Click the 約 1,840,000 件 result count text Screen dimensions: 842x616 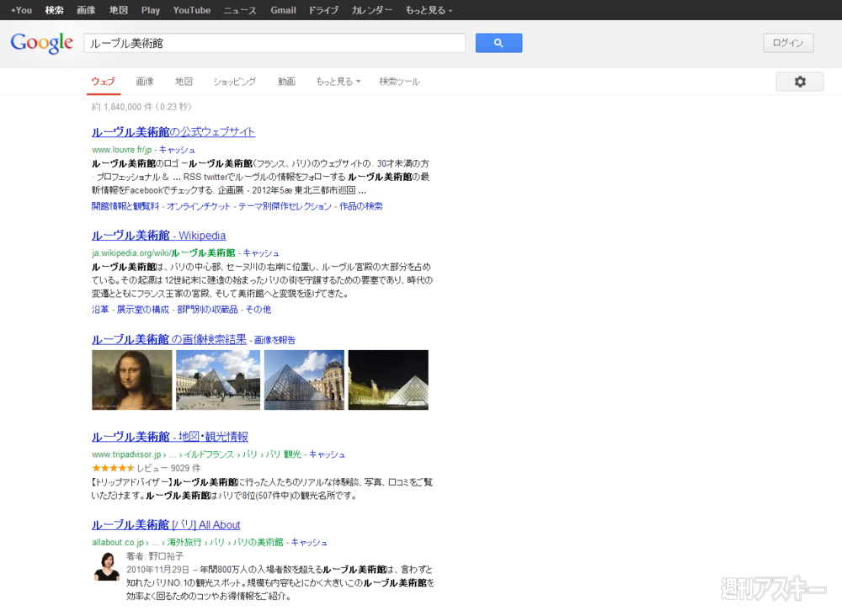pos(122,107)
